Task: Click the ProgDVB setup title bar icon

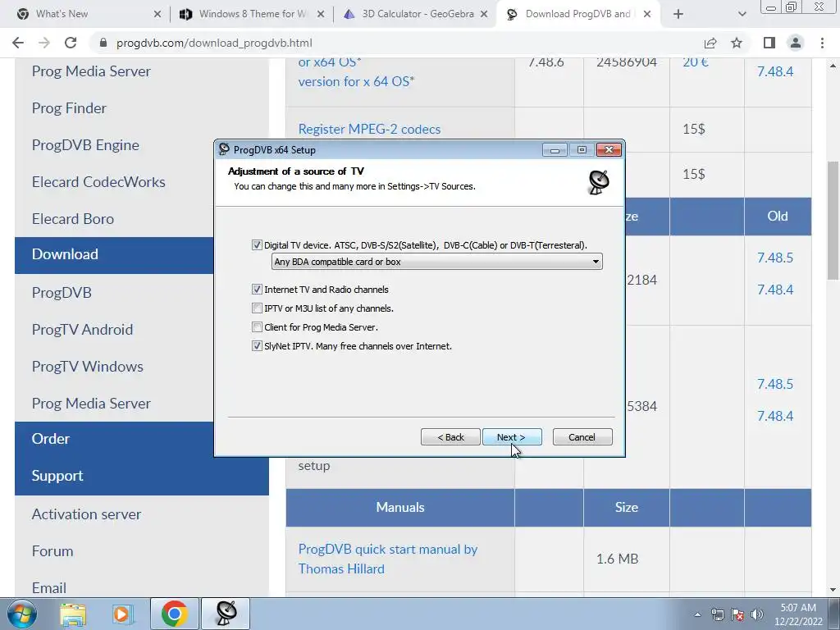Action: [x=224, y=149]
